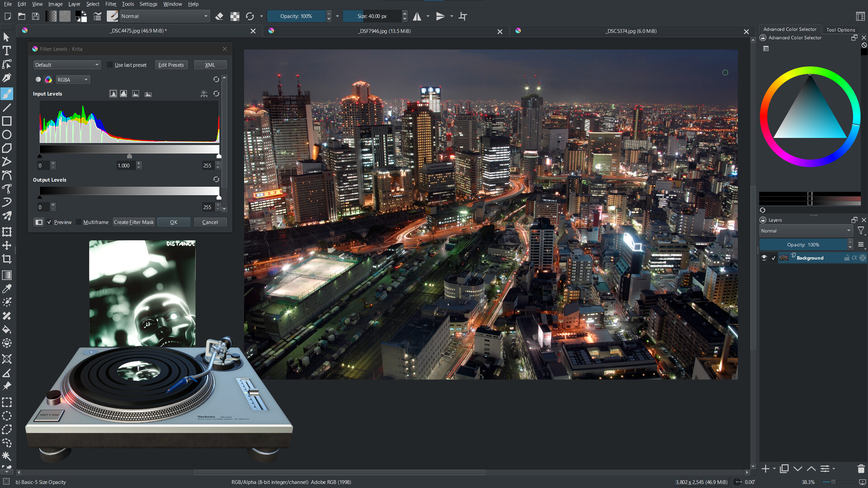Add a new layer with the plus icon
The image size is (868, 488).
[765, 469]
